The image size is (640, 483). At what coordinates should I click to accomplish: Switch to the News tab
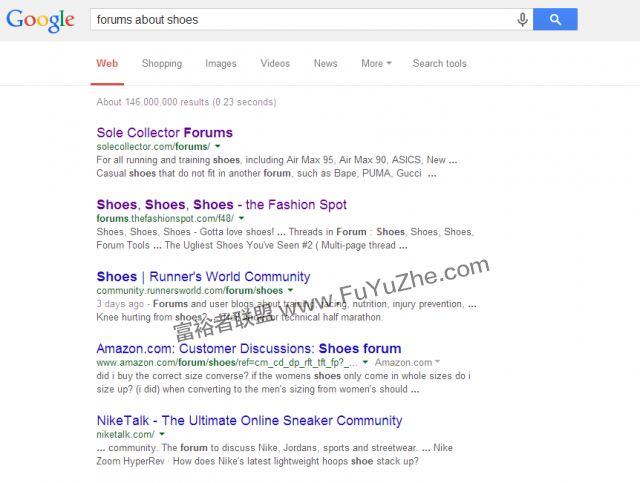pos(325,64)
